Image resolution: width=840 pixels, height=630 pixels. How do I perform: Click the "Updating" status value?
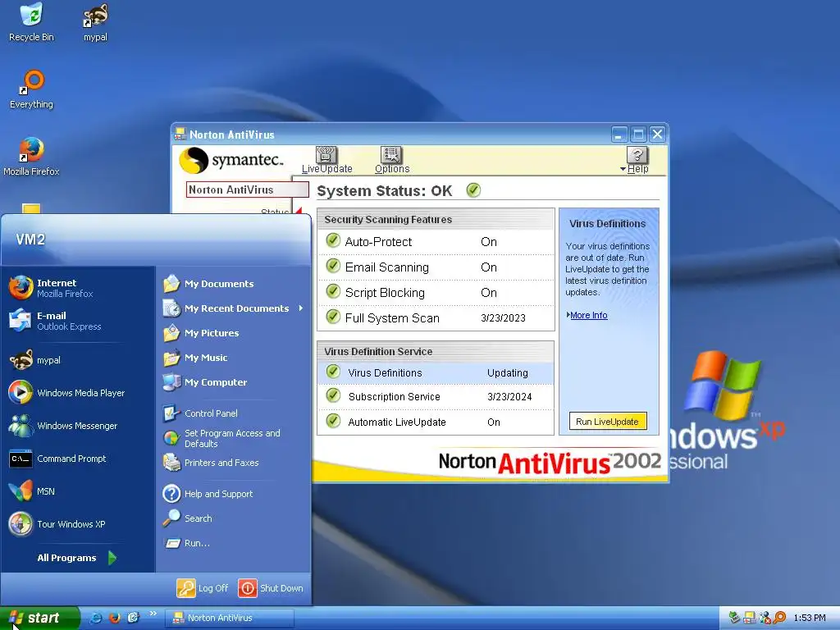coord(507,373)
